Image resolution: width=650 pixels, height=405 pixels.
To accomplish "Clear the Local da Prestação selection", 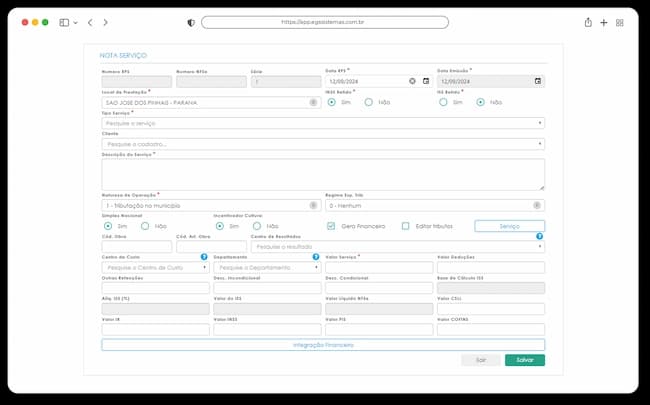I will tap(313, 102).
